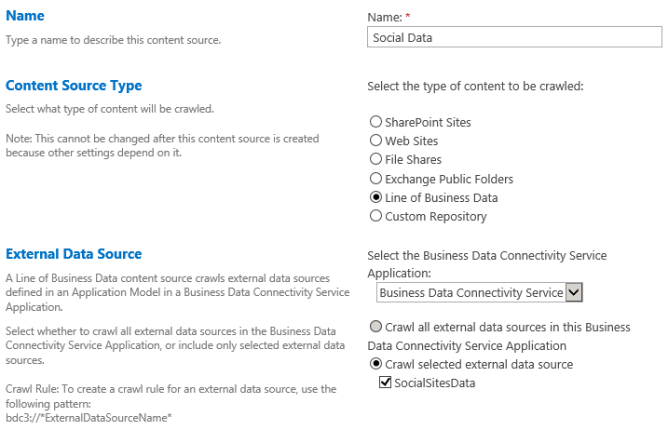This screenshot has height=430, width=668.
Task: Uncheck the SocialSitesData checkbox
Action: click(386, 383)
